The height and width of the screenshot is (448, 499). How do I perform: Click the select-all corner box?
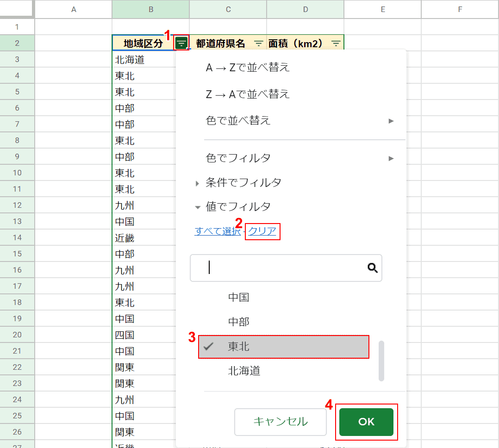click(17, 8)
